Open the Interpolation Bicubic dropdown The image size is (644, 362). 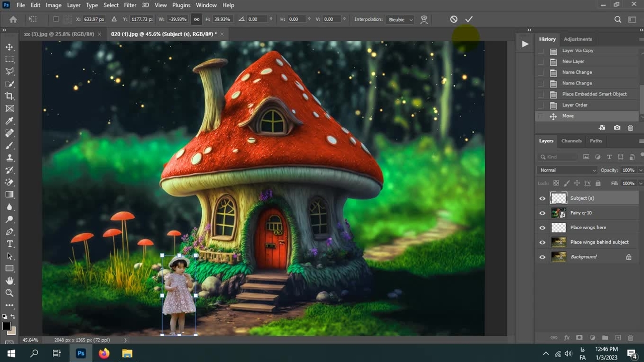(x=400, y=20)
